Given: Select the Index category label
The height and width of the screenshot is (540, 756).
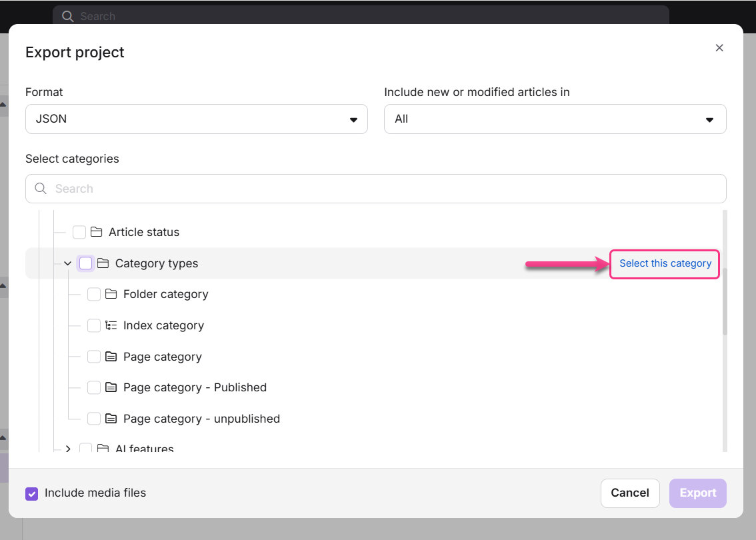Looking at the screenshot, I should pos(163,325).
